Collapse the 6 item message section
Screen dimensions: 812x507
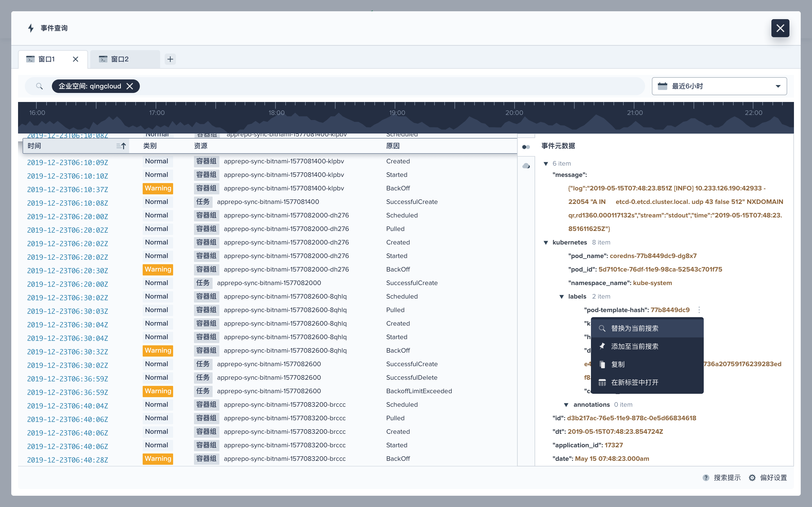click(x=545, y=163)
